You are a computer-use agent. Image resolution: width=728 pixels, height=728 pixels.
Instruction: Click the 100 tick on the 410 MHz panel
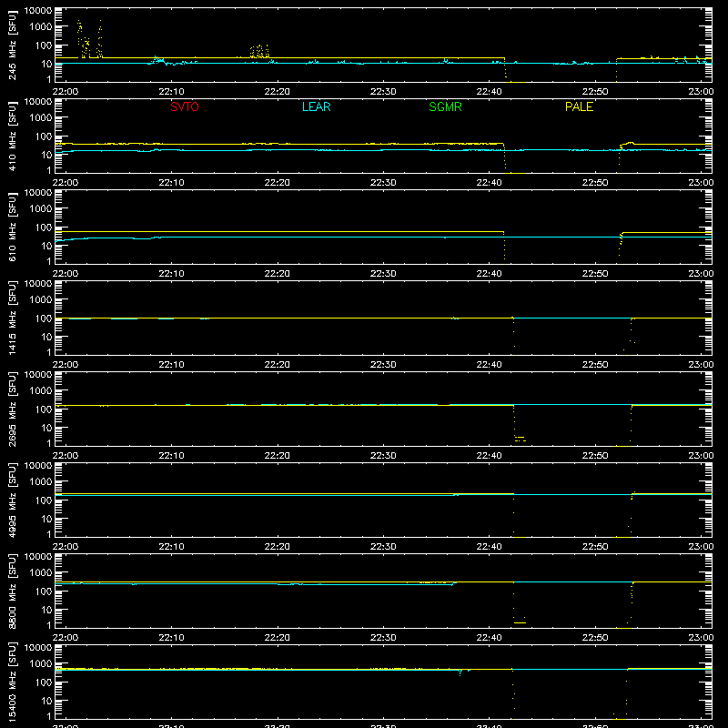pyautogui.click(x=44, y=136)
